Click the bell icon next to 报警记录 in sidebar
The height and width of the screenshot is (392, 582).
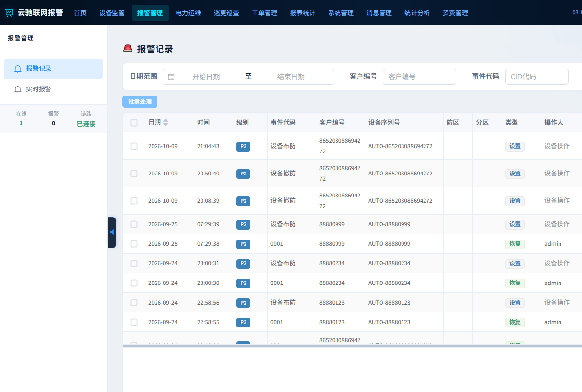(x=18, y=69)
